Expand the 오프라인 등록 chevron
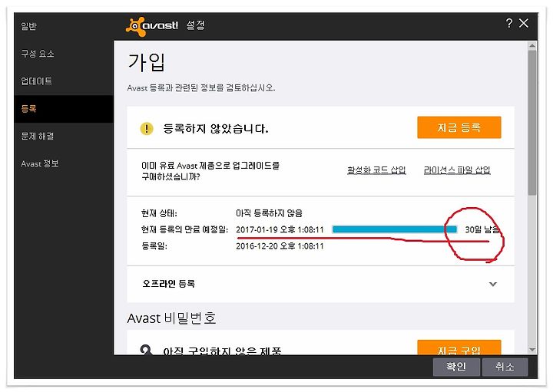This screenshot has height=392, width=553. tap(493, 284)
